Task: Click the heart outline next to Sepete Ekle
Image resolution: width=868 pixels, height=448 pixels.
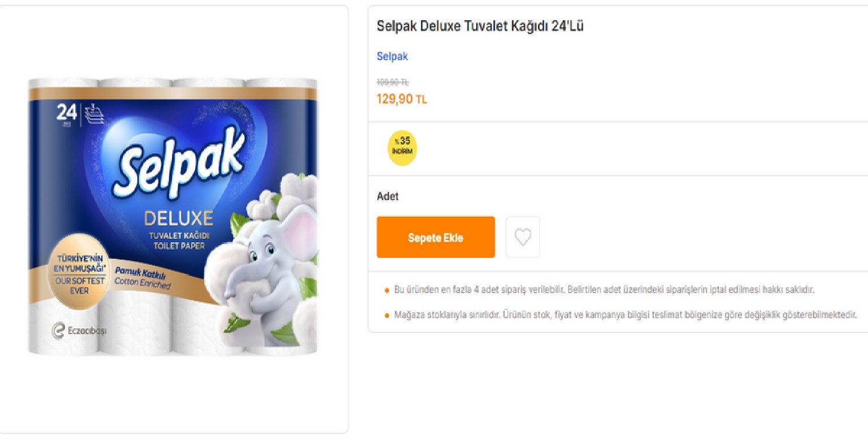Action: pyautogui.click(x=523, y=236)
